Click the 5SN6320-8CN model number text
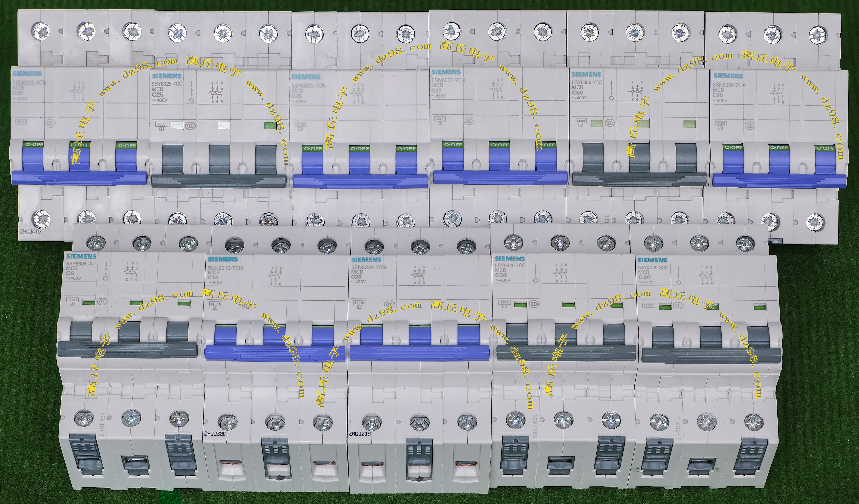The width and height of the screenshot is (859, 504). (29, 83)
